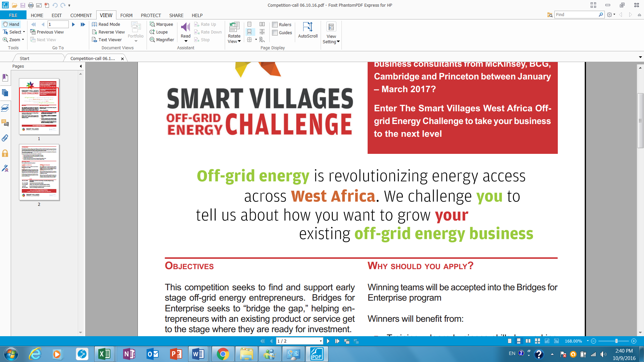Open the Text Viewer
The height and width of the screenshot is (362, 644).
tap(107, 40)
